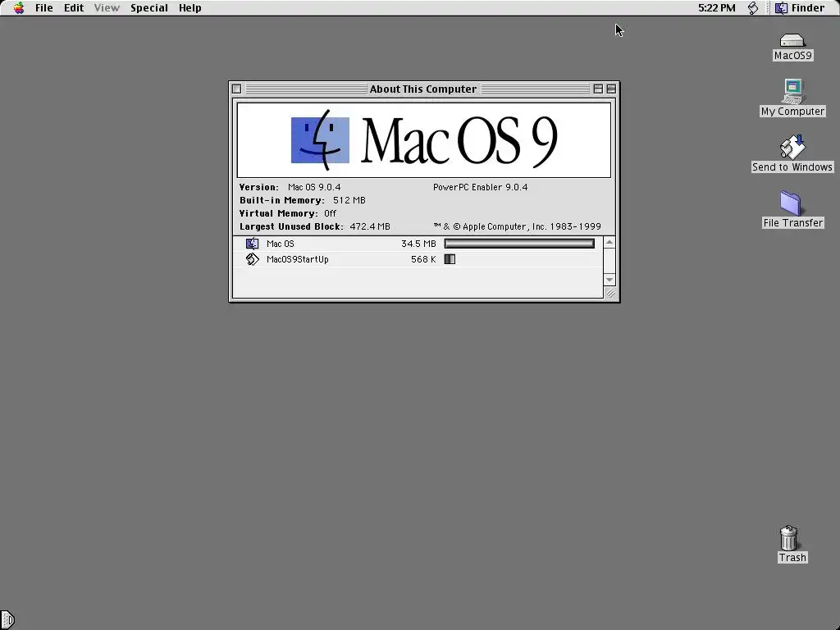Open the File menu
The height and width of the screenshot is (630, 840).
click(44, 8)
